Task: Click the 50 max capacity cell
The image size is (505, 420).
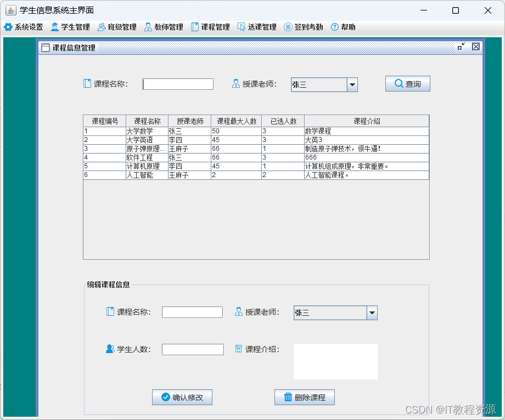Action: click(237, 131)
